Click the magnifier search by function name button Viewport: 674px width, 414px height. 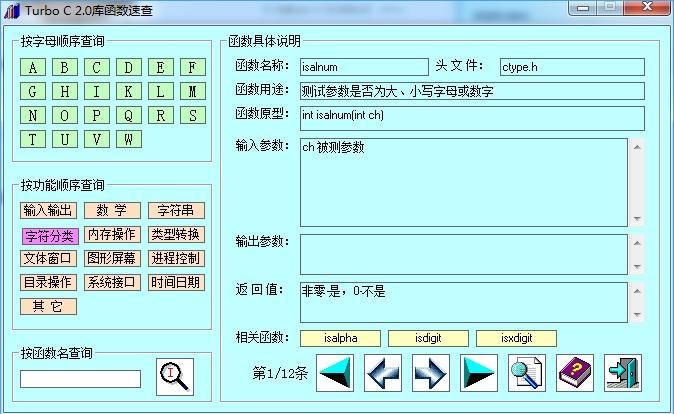175,377
